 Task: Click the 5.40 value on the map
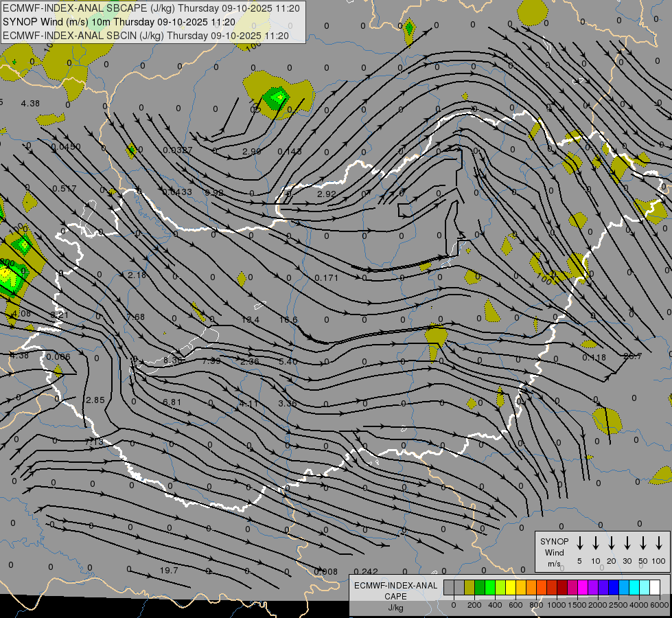pyautogui.click(x=288, y=362)
